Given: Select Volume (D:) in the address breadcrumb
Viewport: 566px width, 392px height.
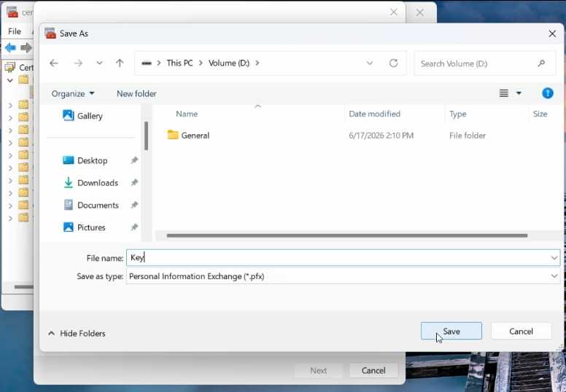Looking at the screenshot, I should (229, 63).
